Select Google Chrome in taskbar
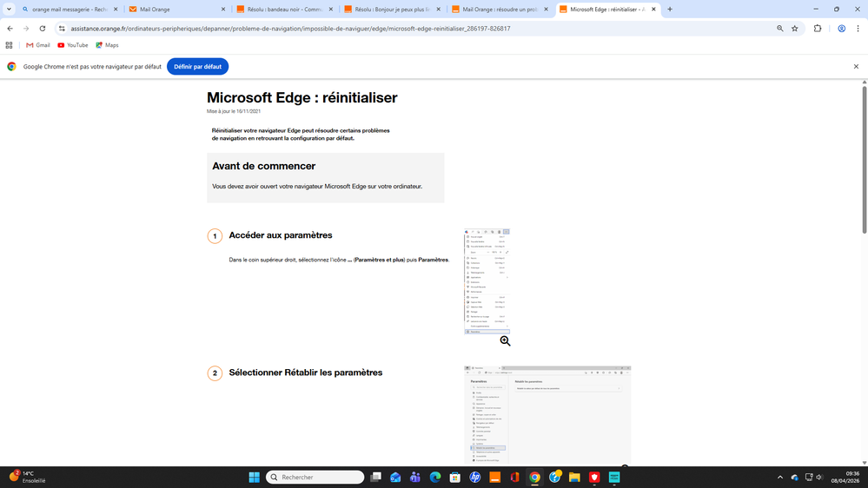Viewport: 868px width, 488px height. point(534,477)
